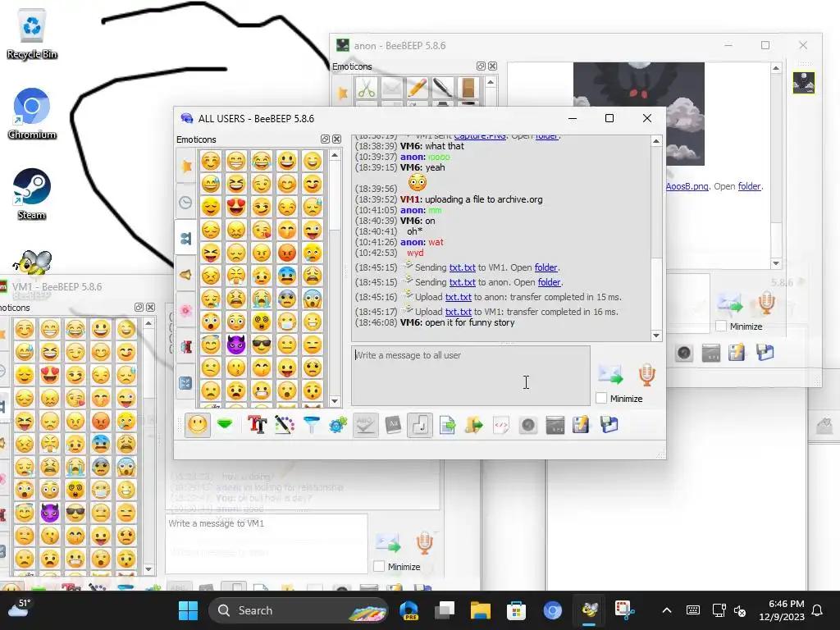Insert the tears of joy emoji in ALL USERS panel

[262, 160]
